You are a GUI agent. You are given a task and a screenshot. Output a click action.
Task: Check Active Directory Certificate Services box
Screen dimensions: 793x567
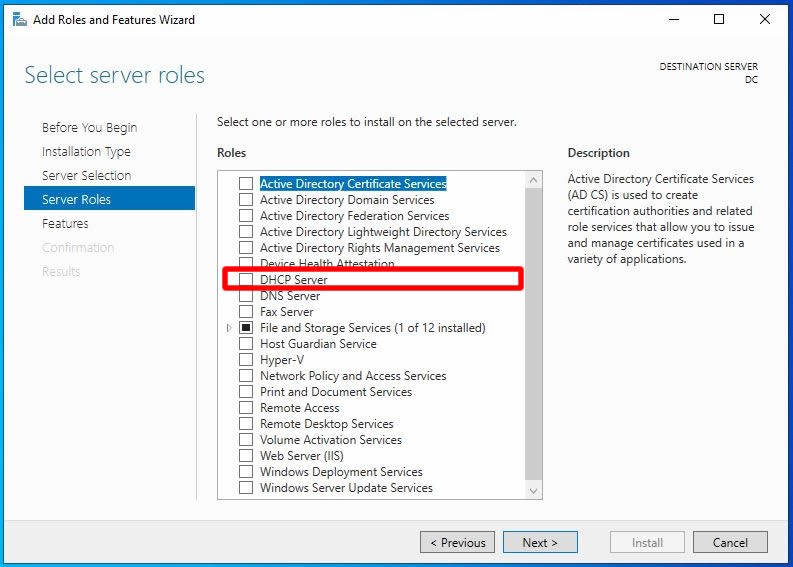(x=246, y=184)
